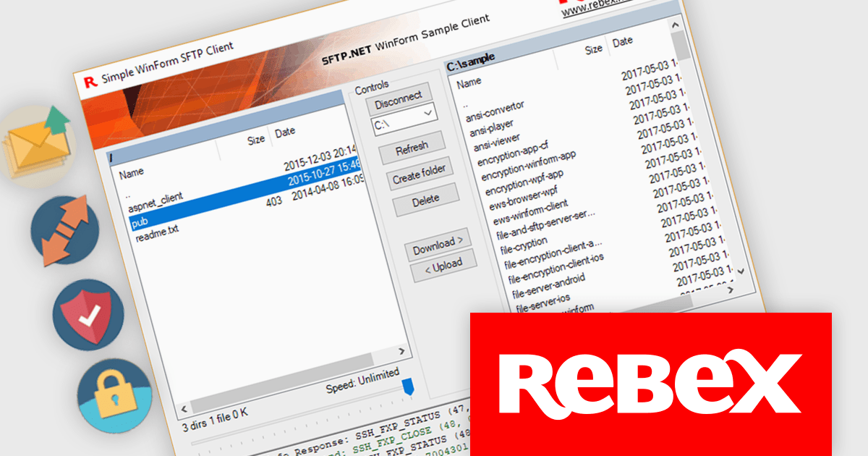The image size is (868, 456).
Task: Select ansi-player in local list
Action: (491, 128)
